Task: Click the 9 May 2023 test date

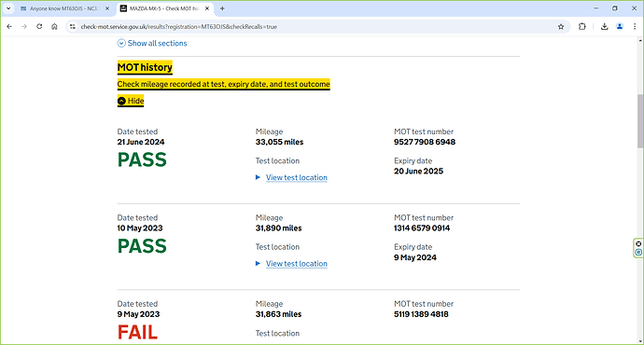Action: (x=138, y=314)
